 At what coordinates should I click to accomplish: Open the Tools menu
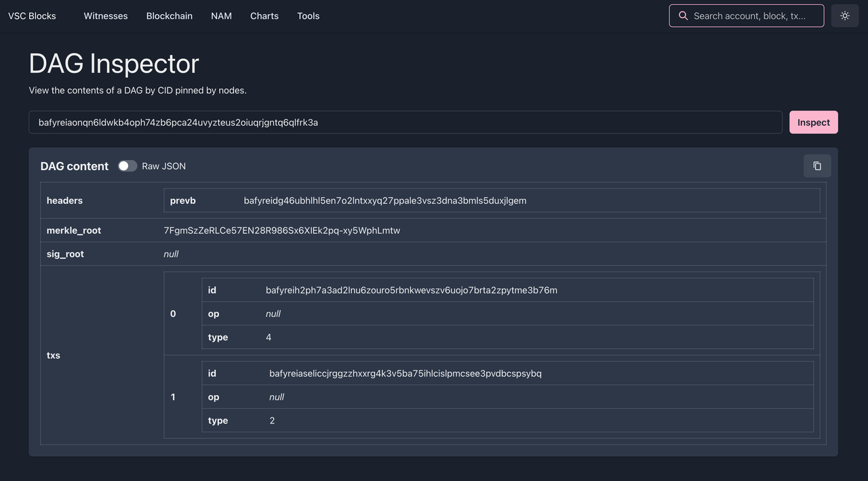pos(308,16)
